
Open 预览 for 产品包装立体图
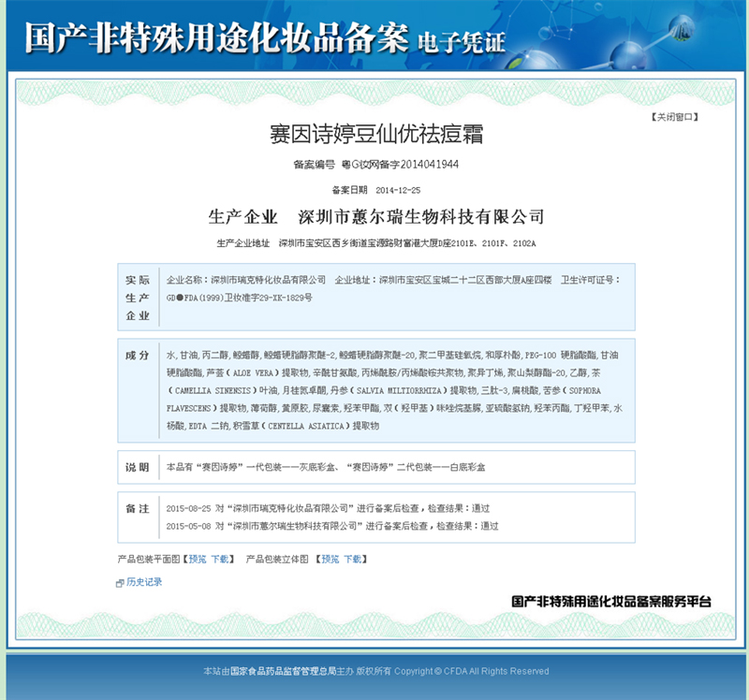point(330,559)
